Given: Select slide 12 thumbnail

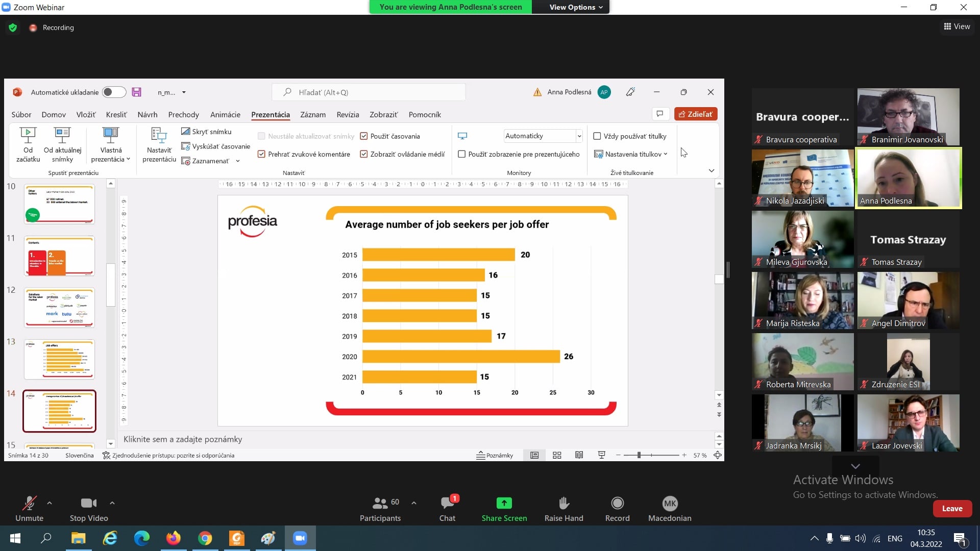Looking at the screenshot, I should [x=59, y=308].
